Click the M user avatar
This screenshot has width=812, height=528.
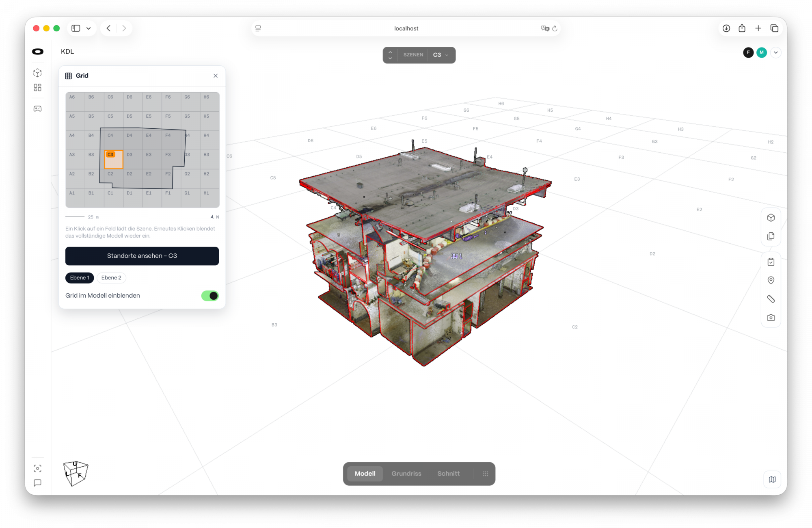click(762, 52)
